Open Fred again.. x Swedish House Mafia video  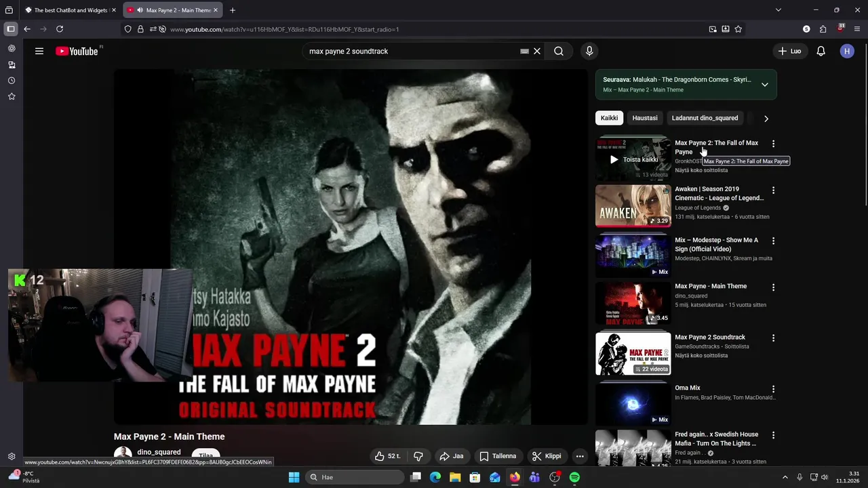716,439
